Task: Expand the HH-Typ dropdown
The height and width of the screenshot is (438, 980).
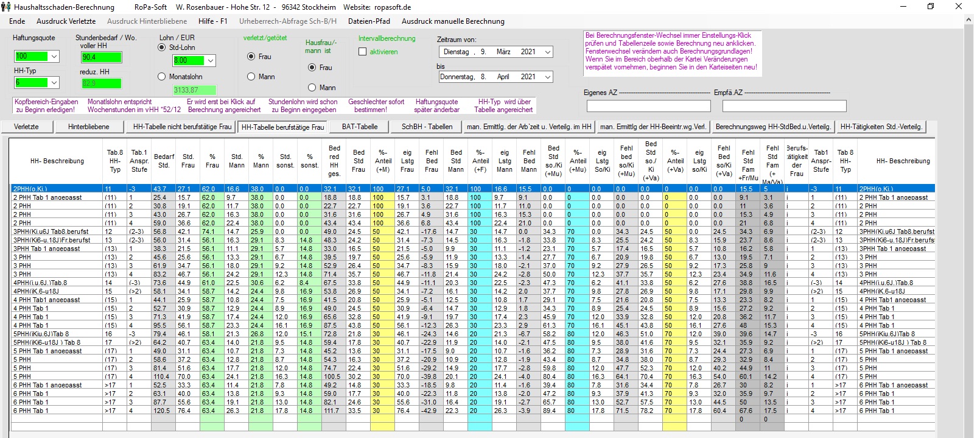Action: pyautogui.click(x=54, y=82)
